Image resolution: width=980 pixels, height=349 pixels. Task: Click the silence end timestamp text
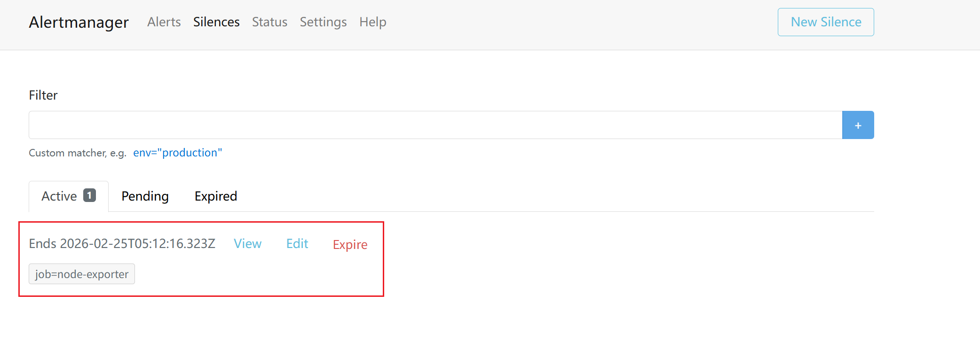tap(122, 244)
